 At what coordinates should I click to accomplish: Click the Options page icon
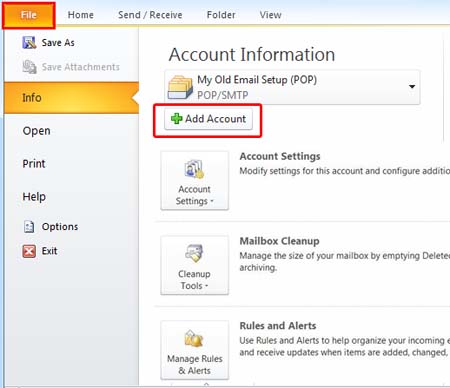[x=29, y=227]
